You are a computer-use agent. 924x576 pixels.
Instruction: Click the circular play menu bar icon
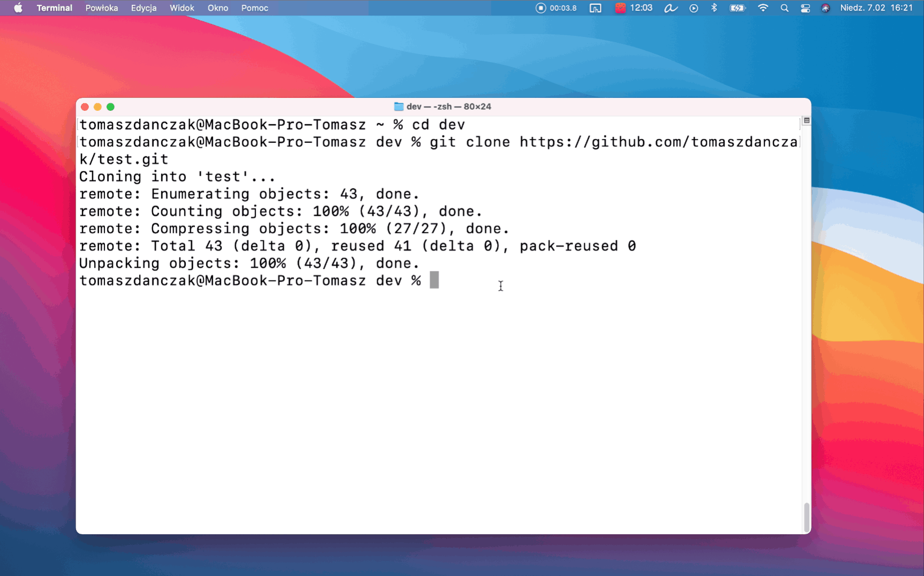(x=694, y=8)
